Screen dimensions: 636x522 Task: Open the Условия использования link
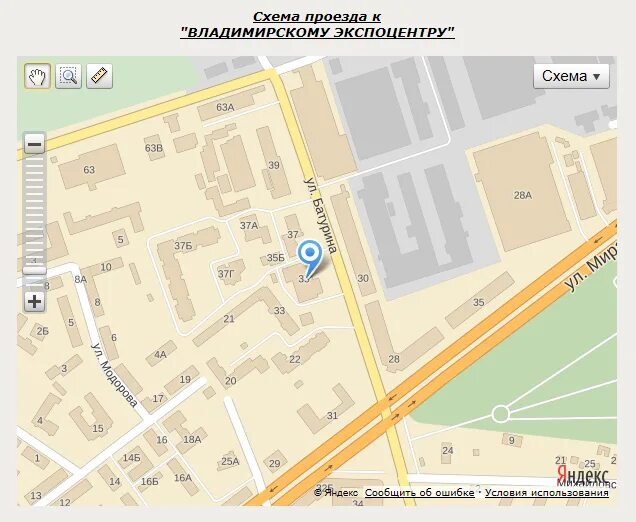pyautogui.click(x=547, y=492)
